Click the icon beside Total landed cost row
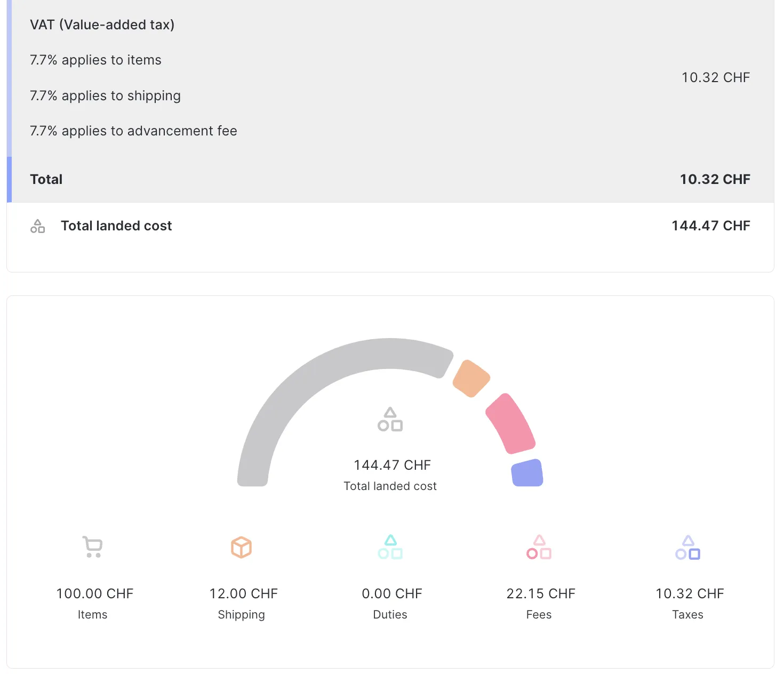 pyautogui.click(x=37, y=226)
